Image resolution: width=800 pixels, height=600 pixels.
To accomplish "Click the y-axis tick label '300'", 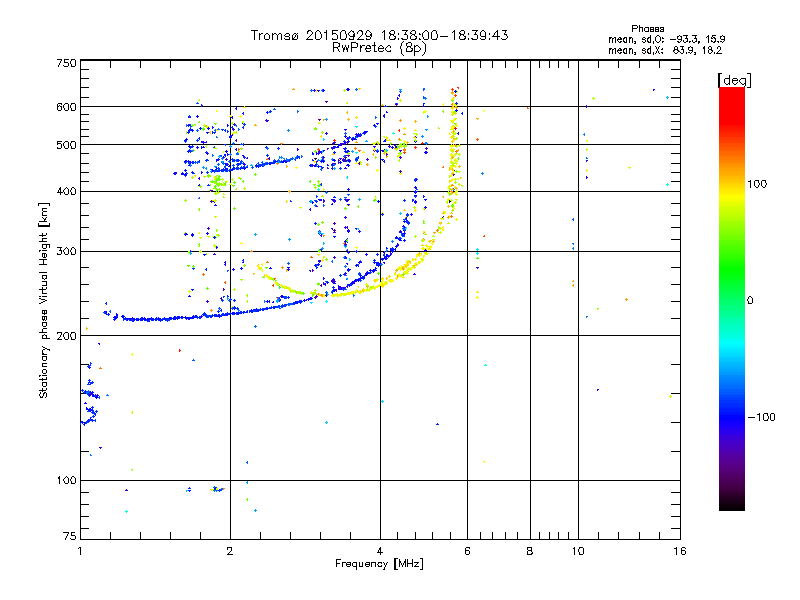I will tap(66, 252).
